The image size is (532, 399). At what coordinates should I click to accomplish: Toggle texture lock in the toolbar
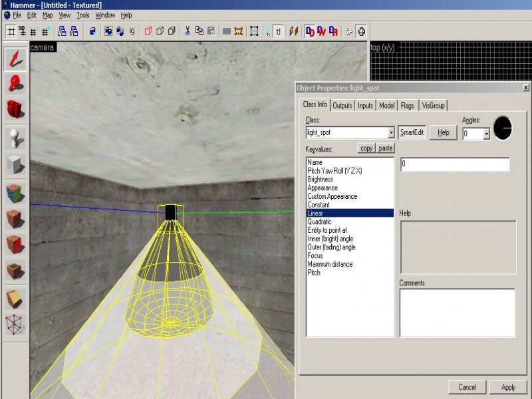click(x=279, y=31)
